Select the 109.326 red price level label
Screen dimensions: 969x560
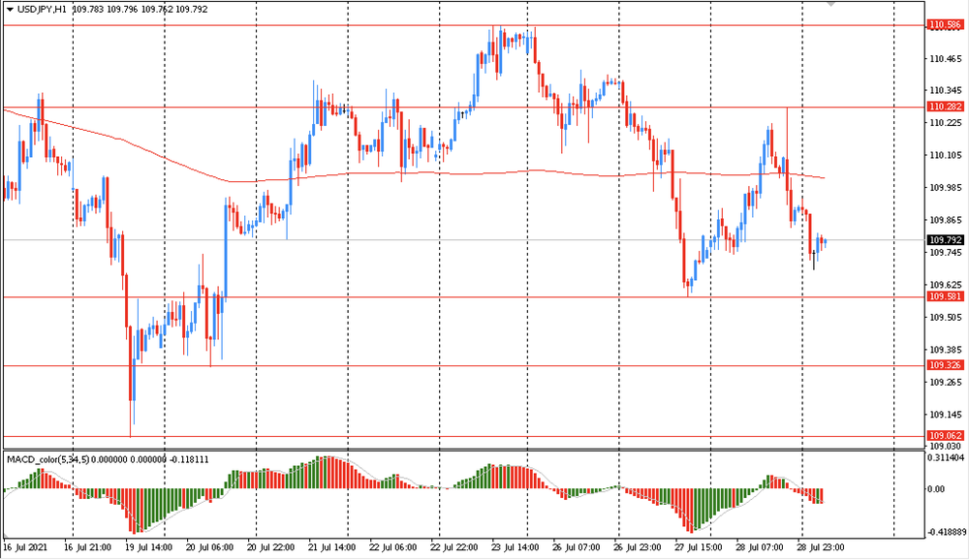point(946,365)
